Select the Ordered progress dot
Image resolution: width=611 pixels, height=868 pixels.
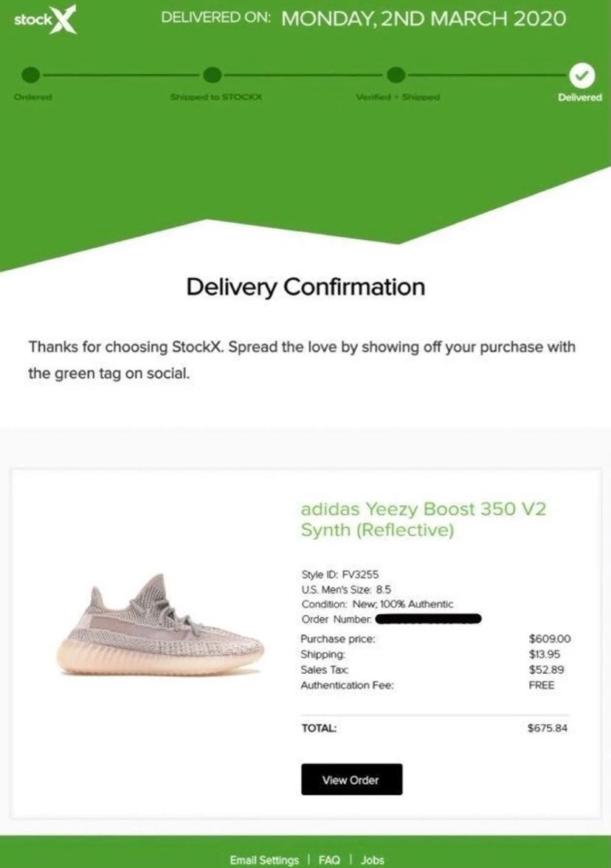point(31,75)
